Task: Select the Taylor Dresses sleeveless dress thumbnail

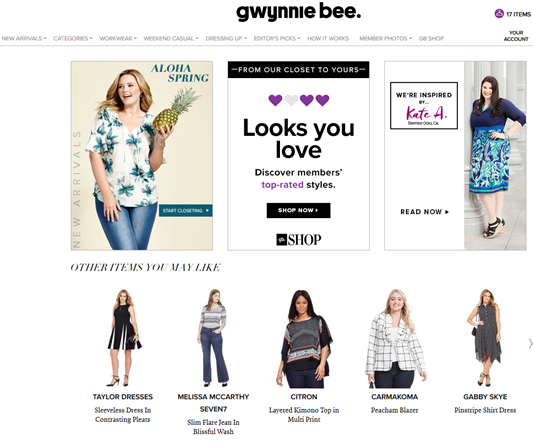Action: [123, 338]
